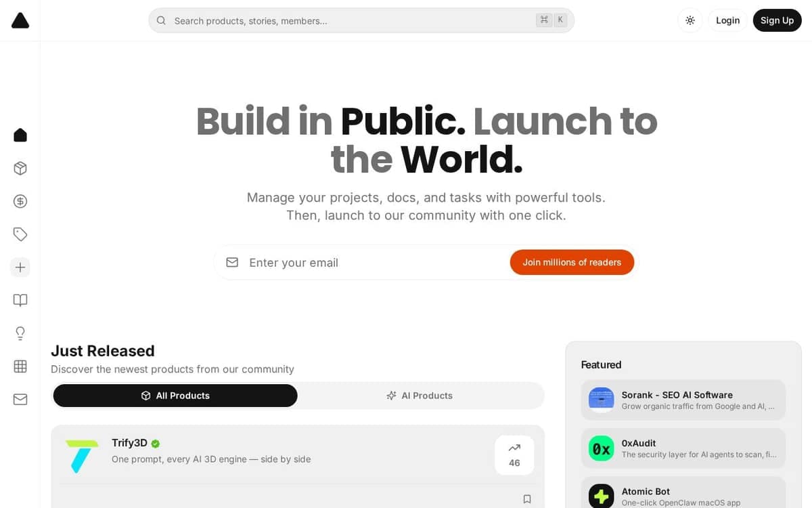Screen dimensions: 812x508
Task: Open the dollar sign sidebar icon
Action: (x=20, y=201)
